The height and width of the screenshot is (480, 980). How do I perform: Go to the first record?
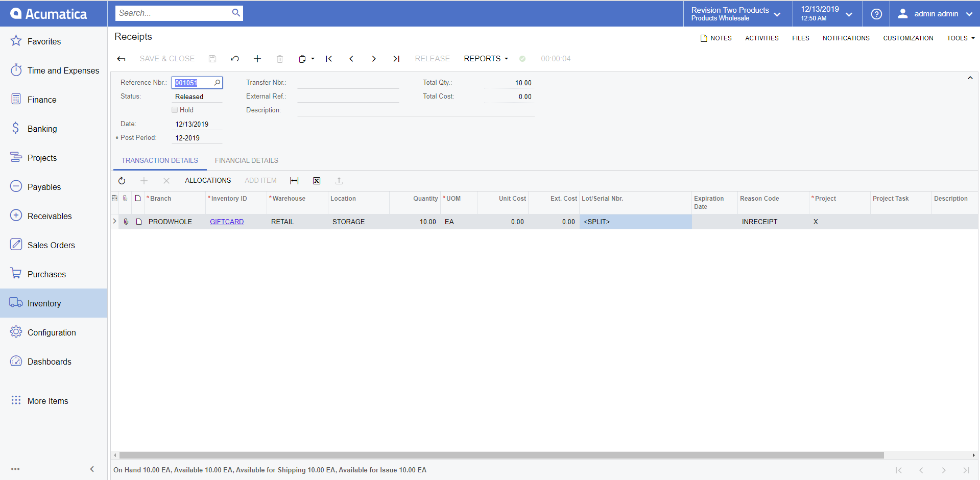coord(329,59)
